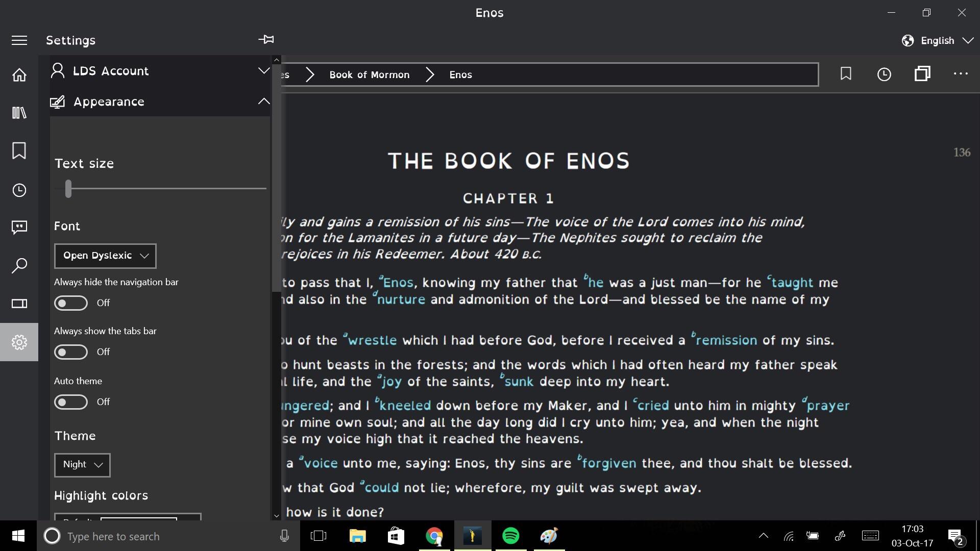Select 'Book of Mormon' in the breadcrumb
The height and width of the screenshot is (551, 980).
(370, 74)
